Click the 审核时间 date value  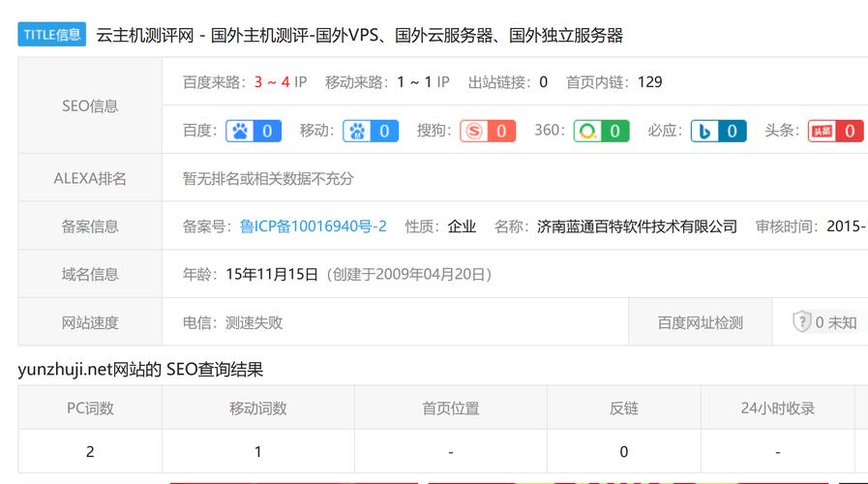[x=847, y=227]
